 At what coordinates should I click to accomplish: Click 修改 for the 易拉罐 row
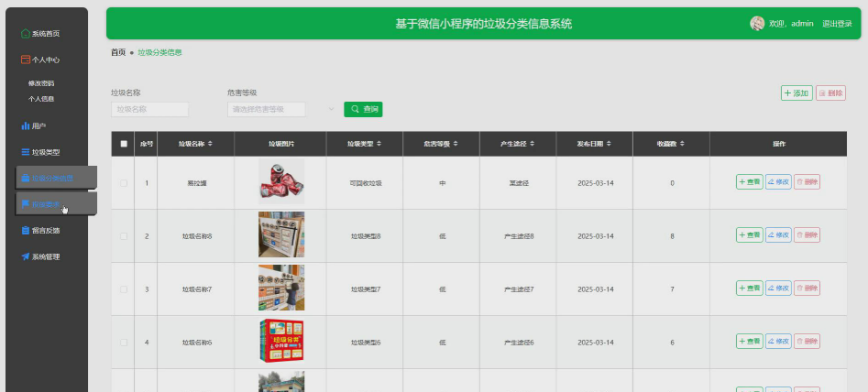click(778, 182)
